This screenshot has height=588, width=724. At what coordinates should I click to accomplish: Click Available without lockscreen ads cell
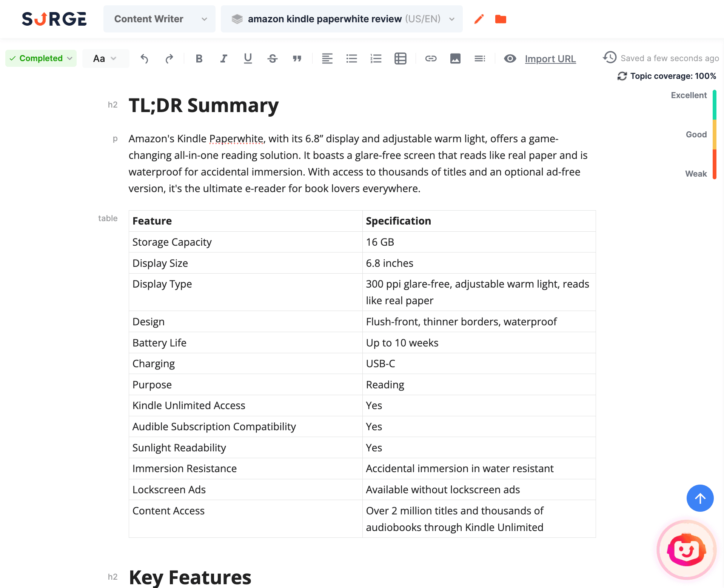[x=479, y=490]
